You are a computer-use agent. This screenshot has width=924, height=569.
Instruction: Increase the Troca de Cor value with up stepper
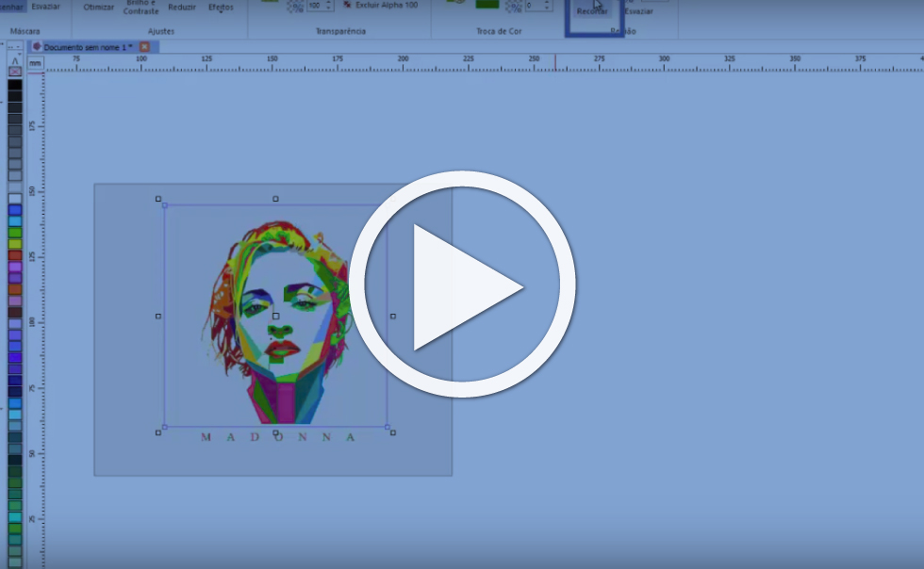tap(547, 3)
